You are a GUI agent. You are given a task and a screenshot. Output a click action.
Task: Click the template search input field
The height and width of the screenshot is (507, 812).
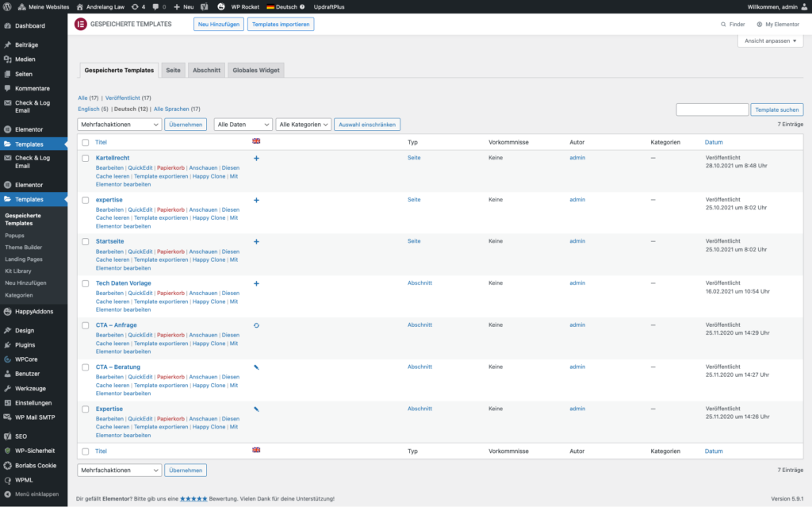(712, 109)
